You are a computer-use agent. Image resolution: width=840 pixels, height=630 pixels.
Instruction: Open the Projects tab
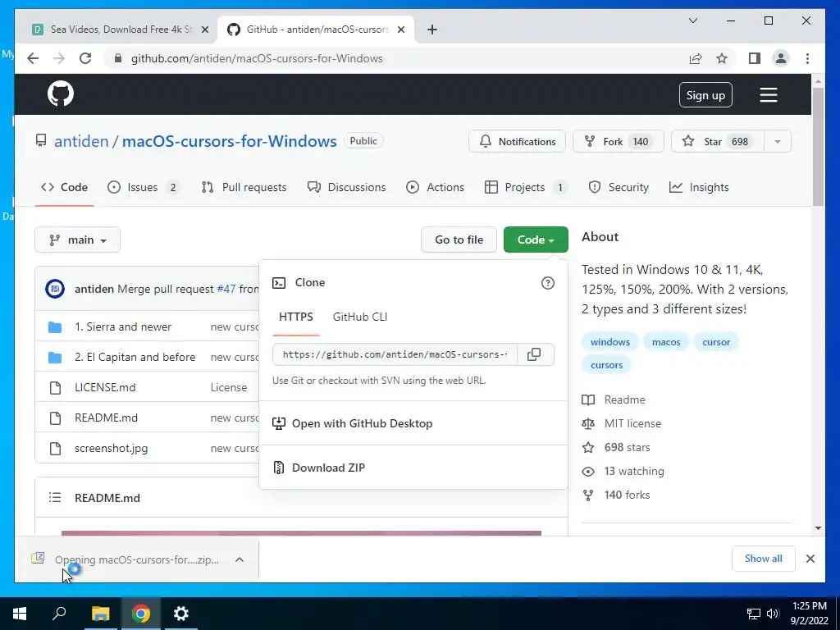[526, 187]
